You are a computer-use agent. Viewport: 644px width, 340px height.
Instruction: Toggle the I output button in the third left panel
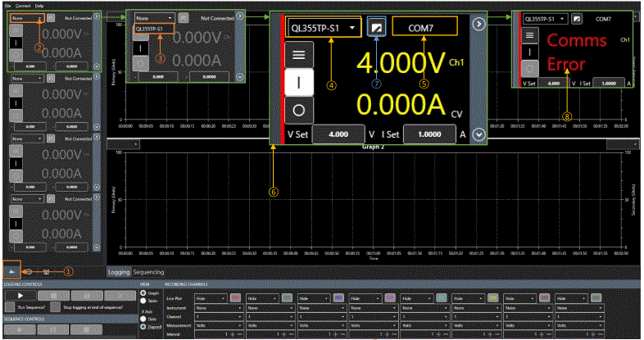tap(16, 163)
